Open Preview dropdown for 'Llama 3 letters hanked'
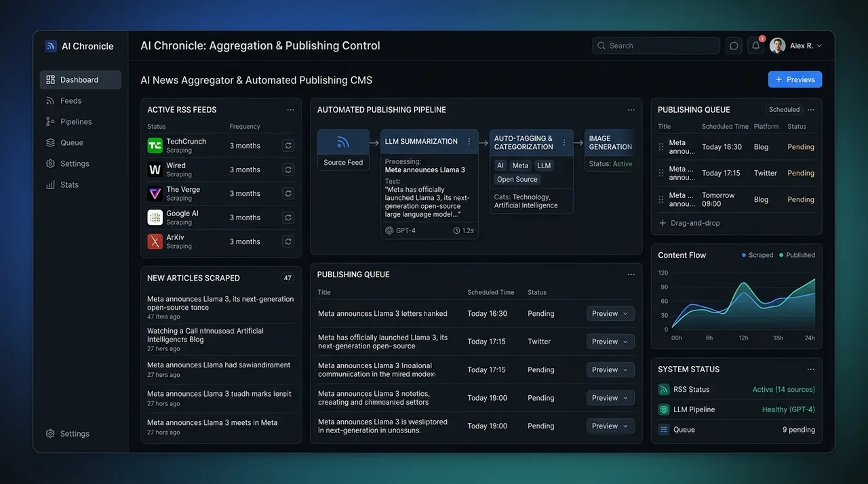868x484 pixels. (610, 313)
